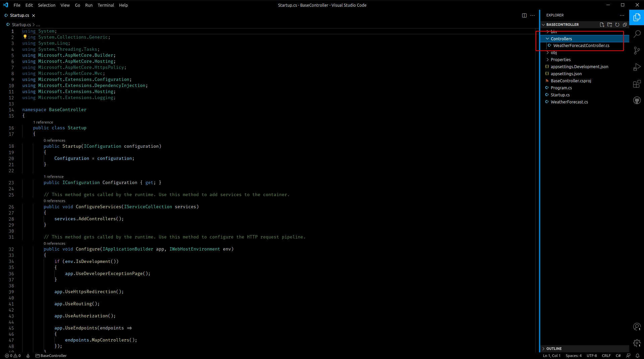
Task: Open the Extensions view
Action: tap(637, 84)
